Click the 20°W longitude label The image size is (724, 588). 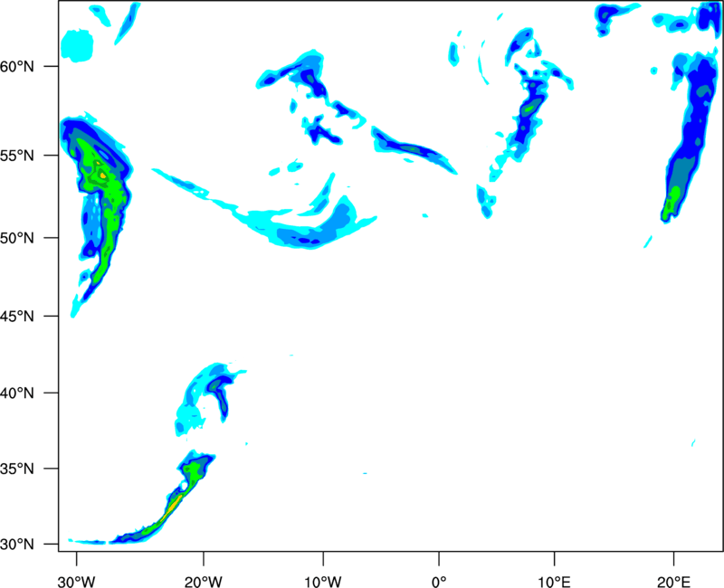(x=203, y=582)
